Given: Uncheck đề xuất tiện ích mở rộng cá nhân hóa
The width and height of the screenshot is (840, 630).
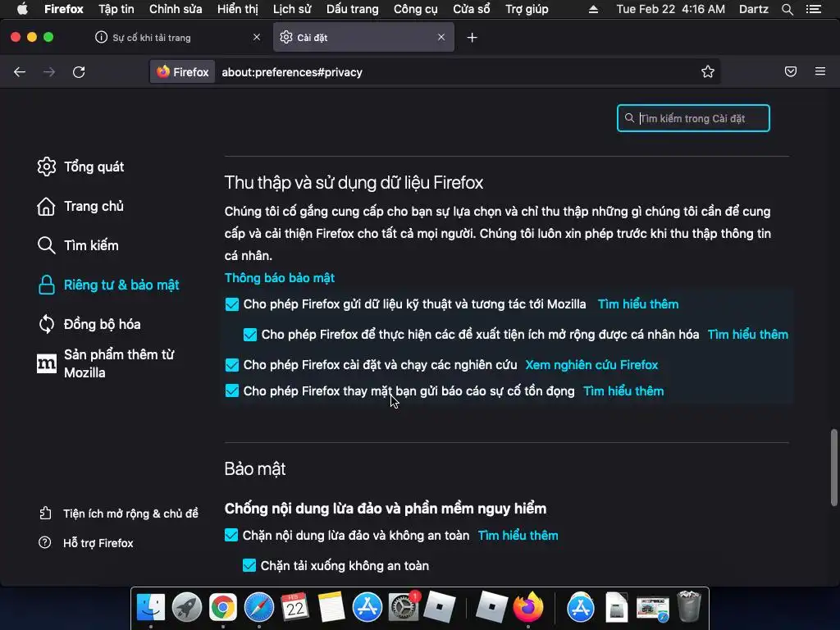Looking at the screenshot, I should click(250, 335).
